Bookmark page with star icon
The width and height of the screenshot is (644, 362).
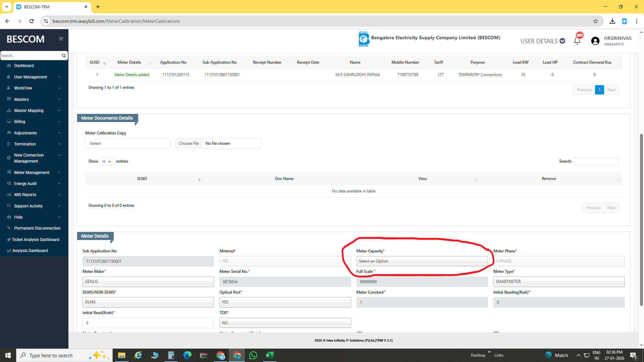[596, 21]
